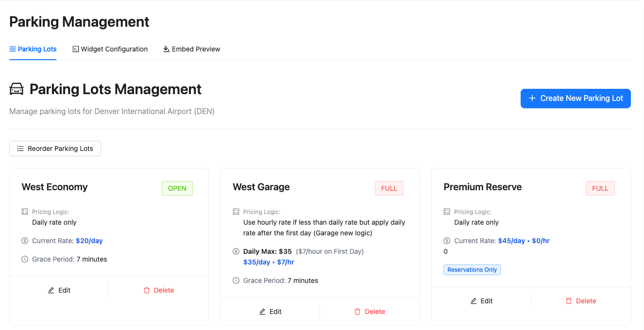644x330 pixels.
Task: Click the grid icon on the Parking Lots tab
Action: click(11, 49)
